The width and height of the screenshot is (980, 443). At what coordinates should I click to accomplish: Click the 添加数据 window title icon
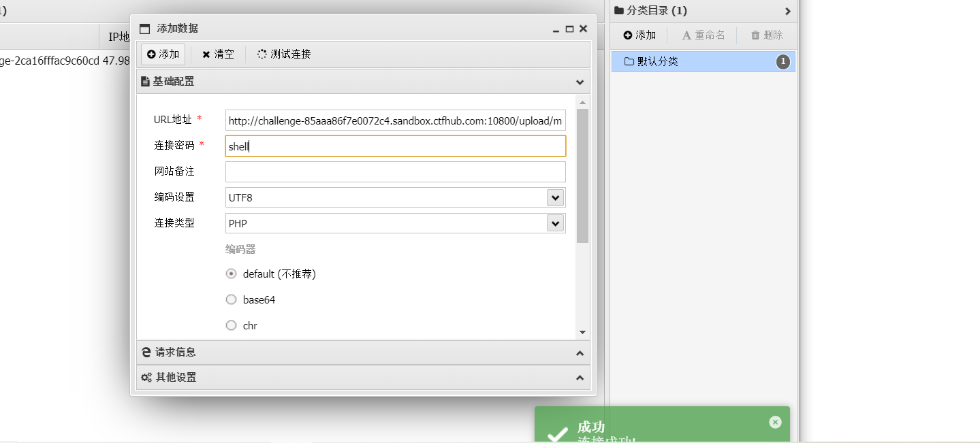(x=144, y=29)
